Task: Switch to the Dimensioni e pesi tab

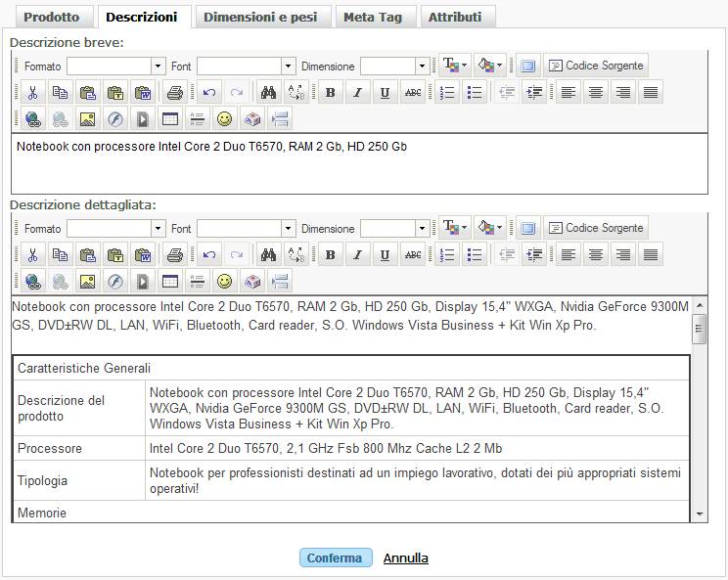Action: point(259,17)
